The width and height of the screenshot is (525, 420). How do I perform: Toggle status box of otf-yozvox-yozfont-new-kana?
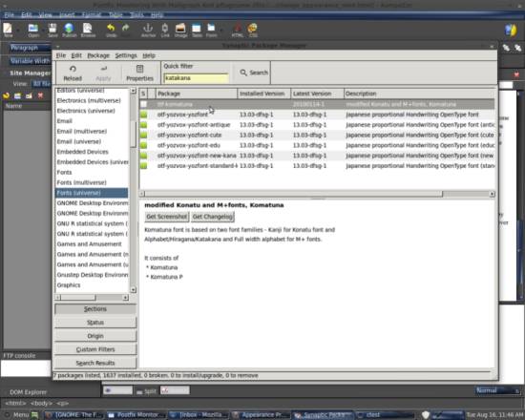click(143, 156)
